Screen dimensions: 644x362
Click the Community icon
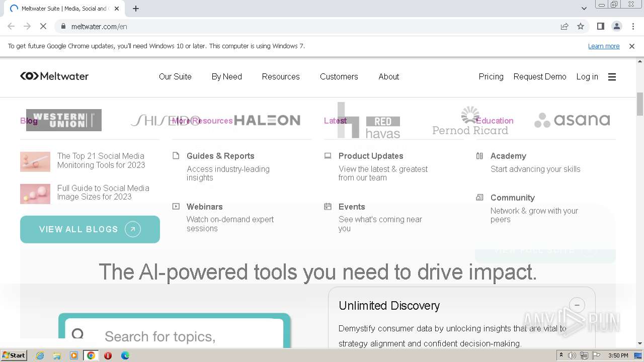click(479, 198)
